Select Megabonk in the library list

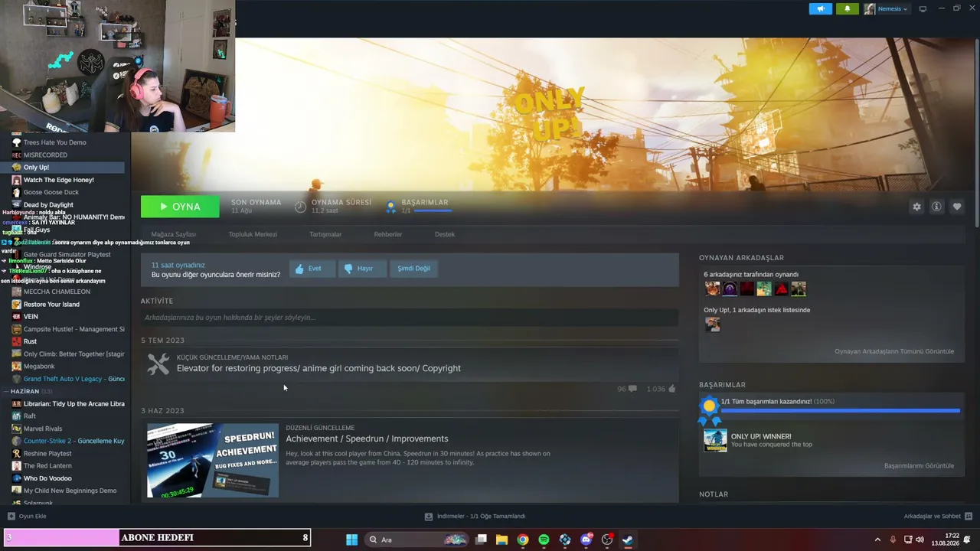(x=39, y=366)
